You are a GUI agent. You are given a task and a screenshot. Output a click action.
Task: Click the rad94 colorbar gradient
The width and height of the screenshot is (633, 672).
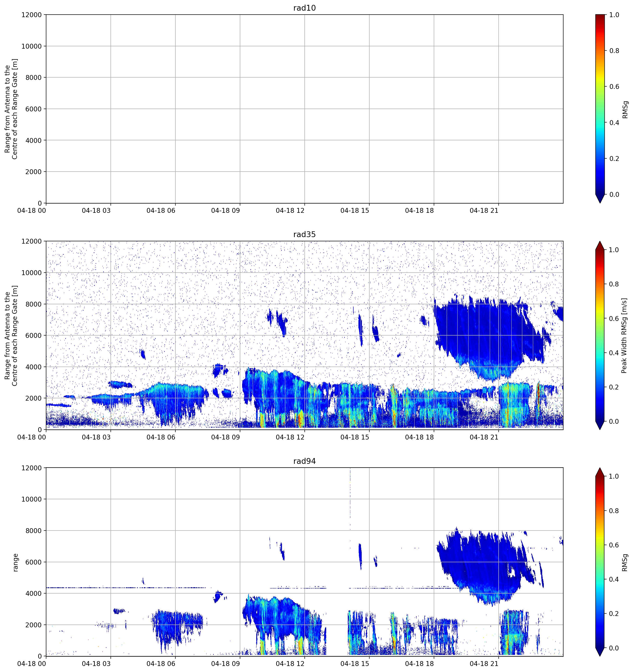(600, 562)
